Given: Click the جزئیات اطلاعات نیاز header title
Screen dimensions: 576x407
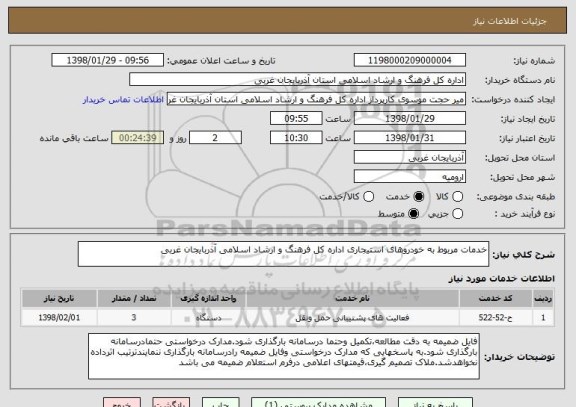Looking at the screenshot, I should point(510,21).
